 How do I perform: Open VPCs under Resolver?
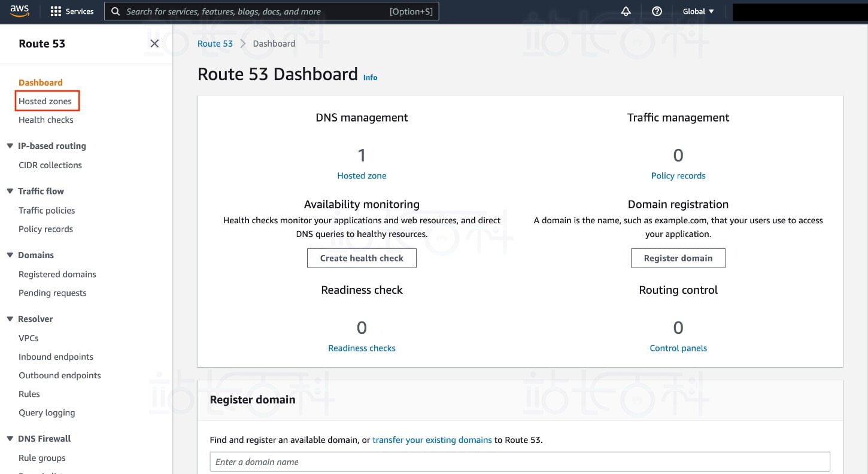tap(29, 338)
